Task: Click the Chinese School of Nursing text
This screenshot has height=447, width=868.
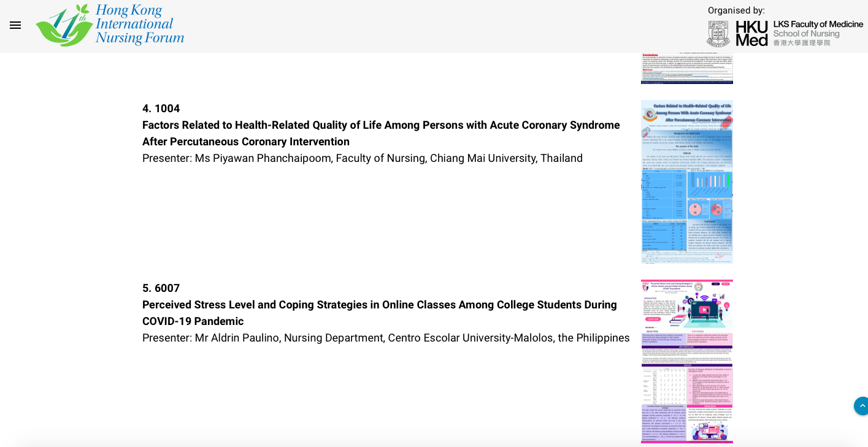Action: click(802, 43)
